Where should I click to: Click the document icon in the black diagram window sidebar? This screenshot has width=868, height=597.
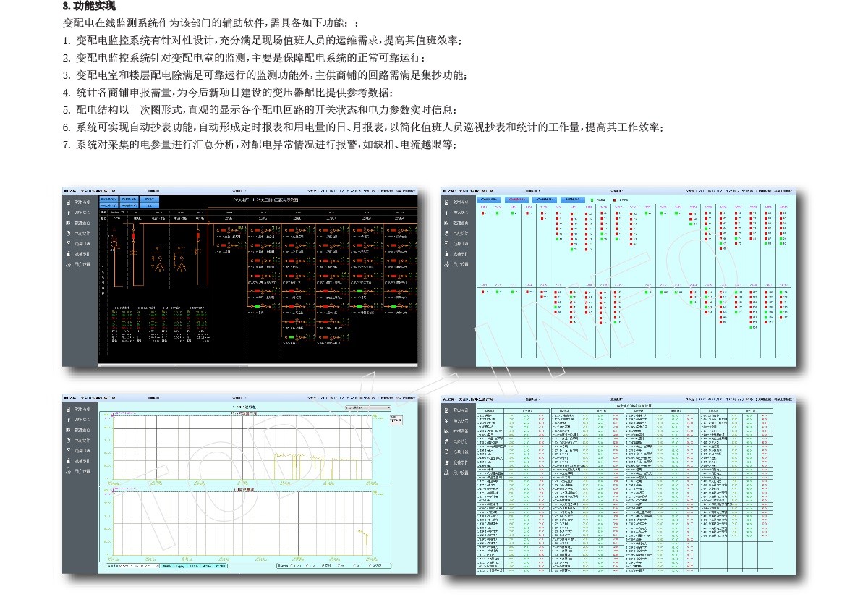click(x=68, y=203)
